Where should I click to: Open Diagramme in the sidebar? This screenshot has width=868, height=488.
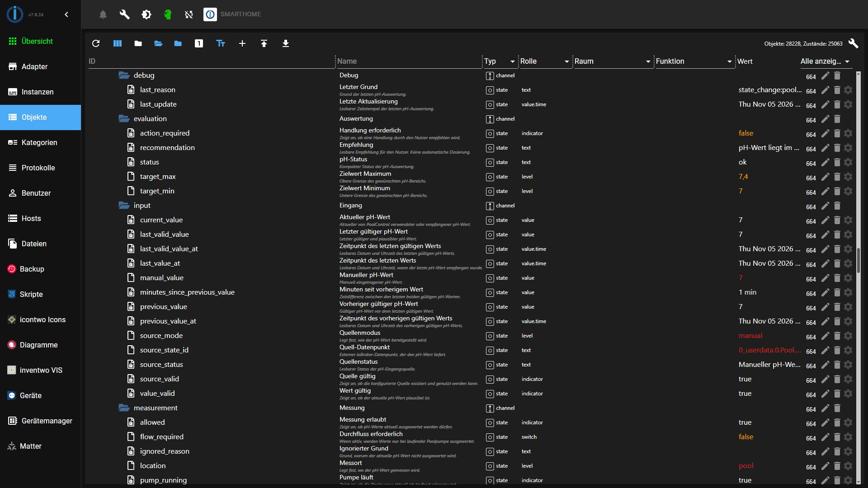[x=41, y=345]
